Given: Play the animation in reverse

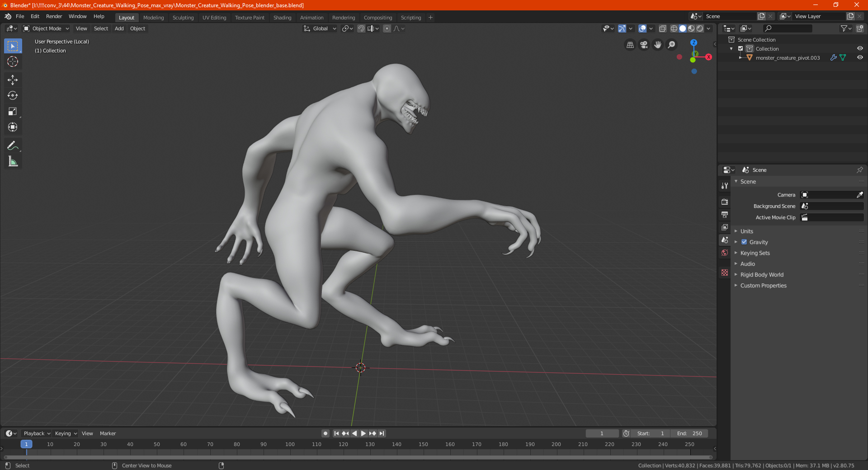Looking at the screenshot, I should coord(354,433).
